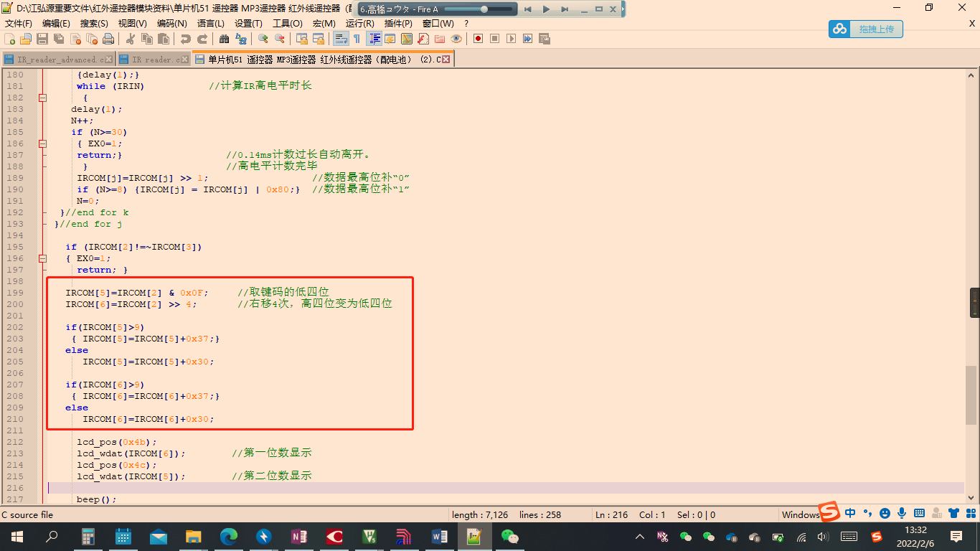Open Word from the taskbar
This screenshot has height=551, width=980.
point(439,536)
